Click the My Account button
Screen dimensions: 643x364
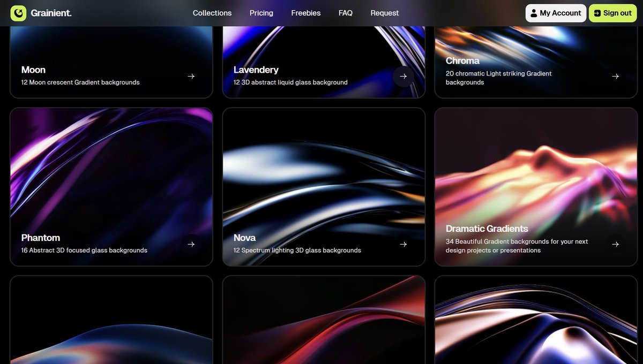tap(556, 13)
